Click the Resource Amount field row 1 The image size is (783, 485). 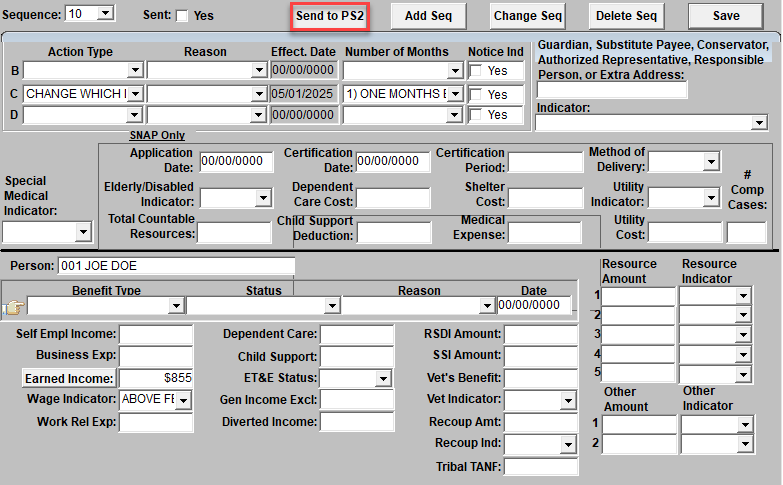[639, 296]
